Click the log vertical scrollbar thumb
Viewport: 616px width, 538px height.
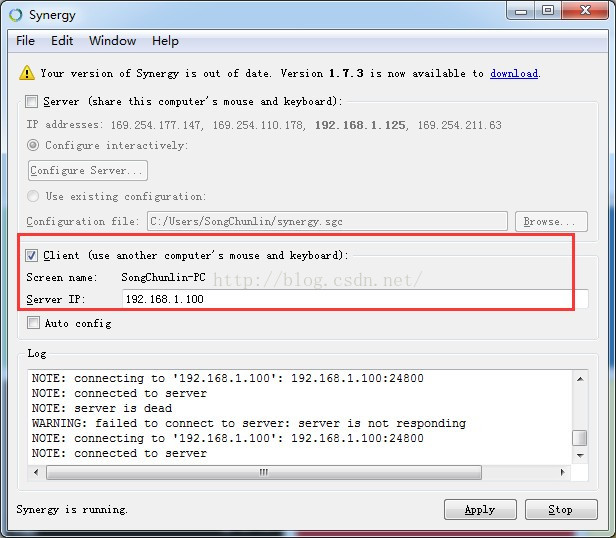pyautogui.click(x=580, y=438)
